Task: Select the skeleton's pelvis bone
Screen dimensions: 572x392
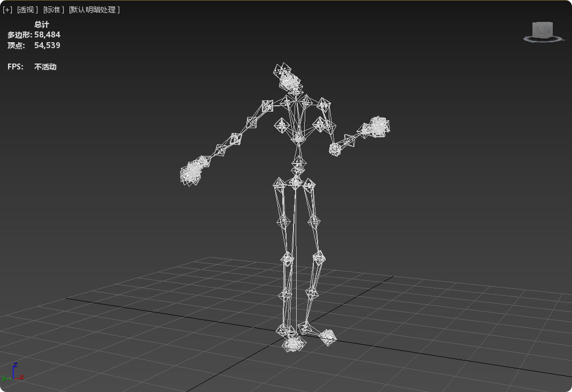Action: [295, 182]
